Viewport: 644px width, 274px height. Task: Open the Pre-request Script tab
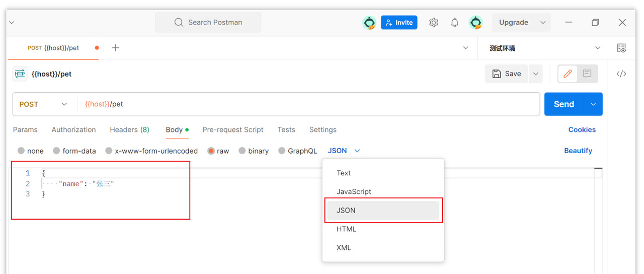233,130
